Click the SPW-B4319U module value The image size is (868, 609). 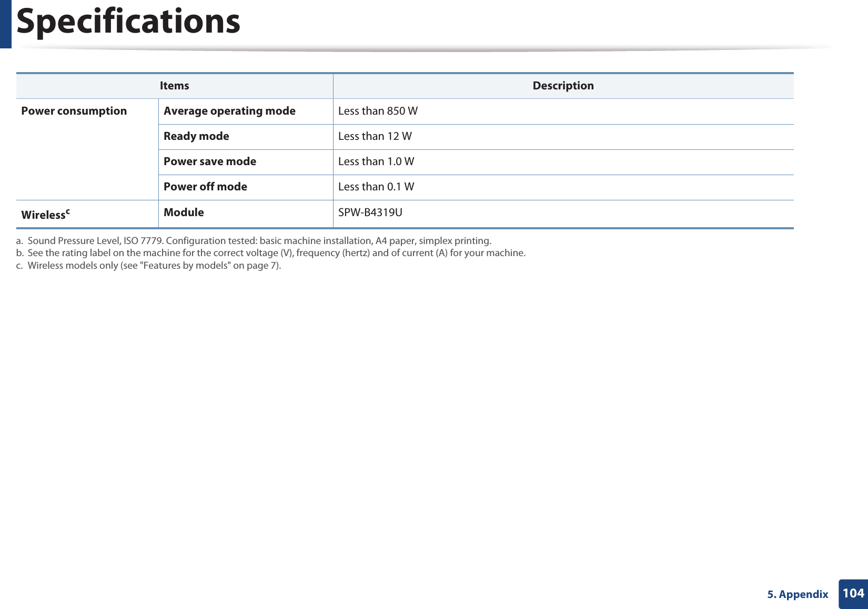(370, 212)
